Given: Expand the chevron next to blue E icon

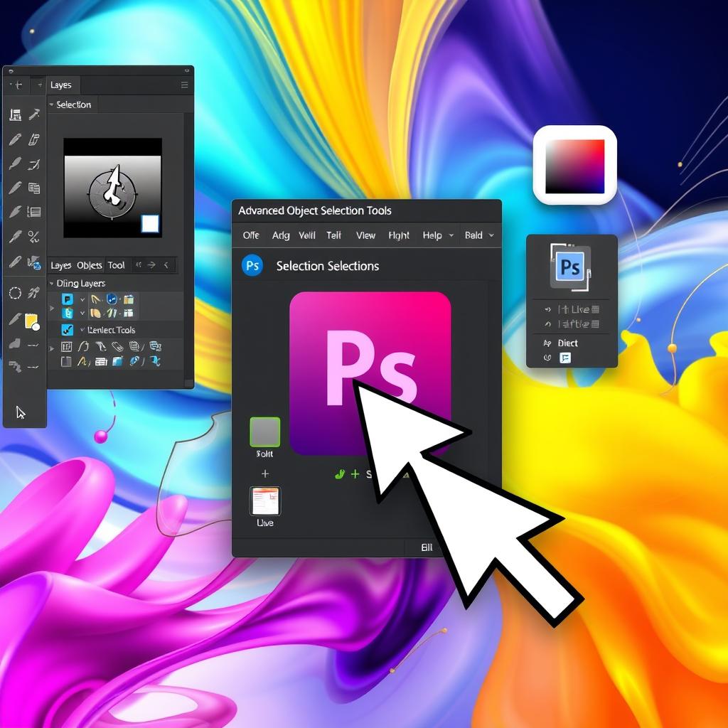Looking at the screenshot, I should pyautogui.click(x=82, y=314).
